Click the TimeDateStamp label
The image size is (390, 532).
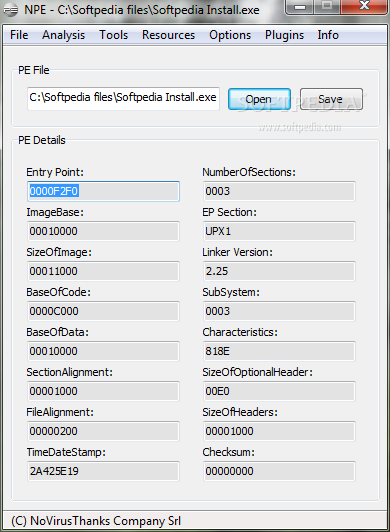[x=66, y=453]
